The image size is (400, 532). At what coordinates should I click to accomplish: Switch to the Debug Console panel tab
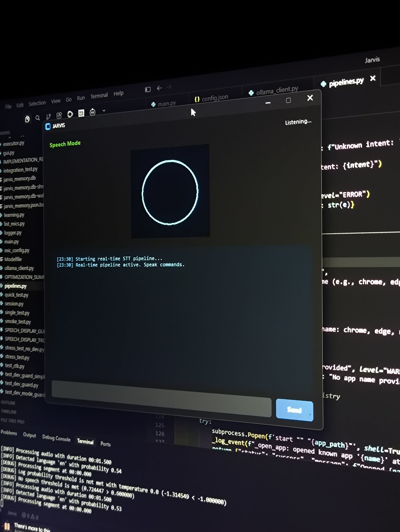(56, 438)
